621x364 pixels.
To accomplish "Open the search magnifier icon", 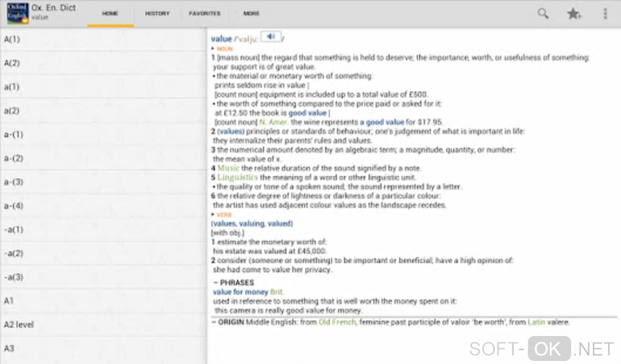I will (x=542, y=13).
